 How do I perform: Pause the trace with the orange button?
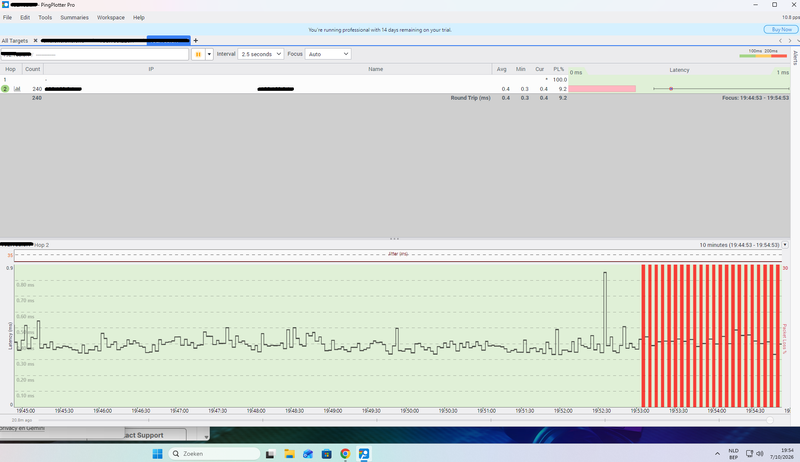pyautogui.click(x=198, y=54)
